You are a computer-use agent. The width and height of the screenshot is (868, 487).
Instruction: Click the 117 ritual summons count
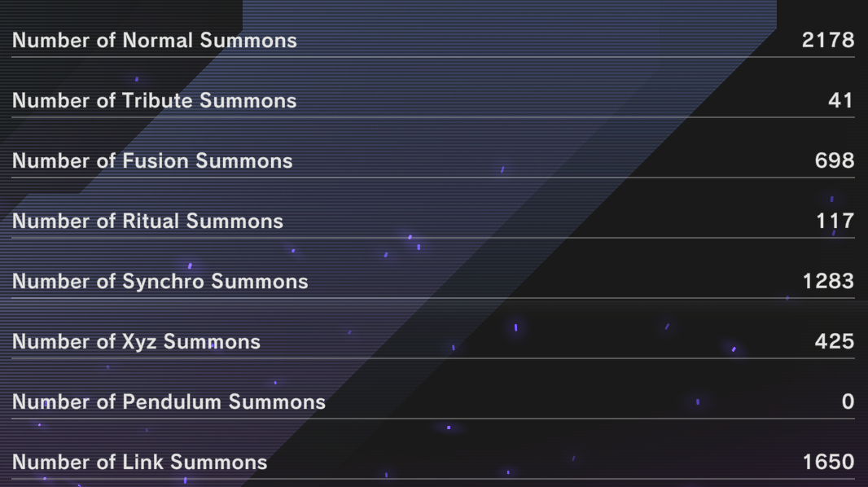pos(835,222)
